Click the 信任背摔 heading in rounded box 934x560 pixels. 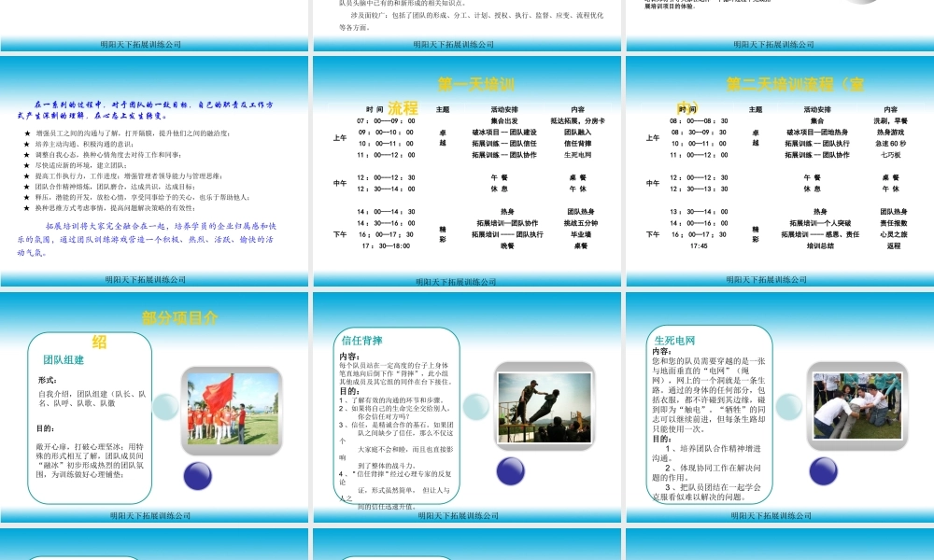click(361, 341)
